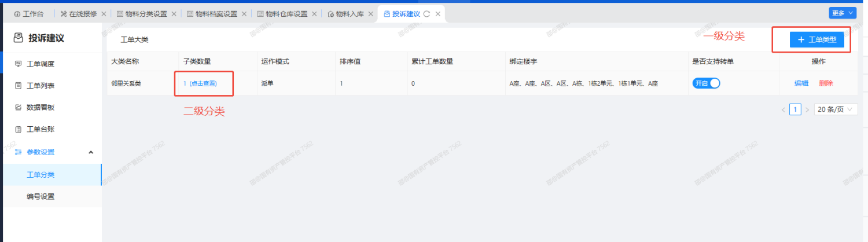
Task: Close the 物料分类设置 tab
Action: [174, 13]
